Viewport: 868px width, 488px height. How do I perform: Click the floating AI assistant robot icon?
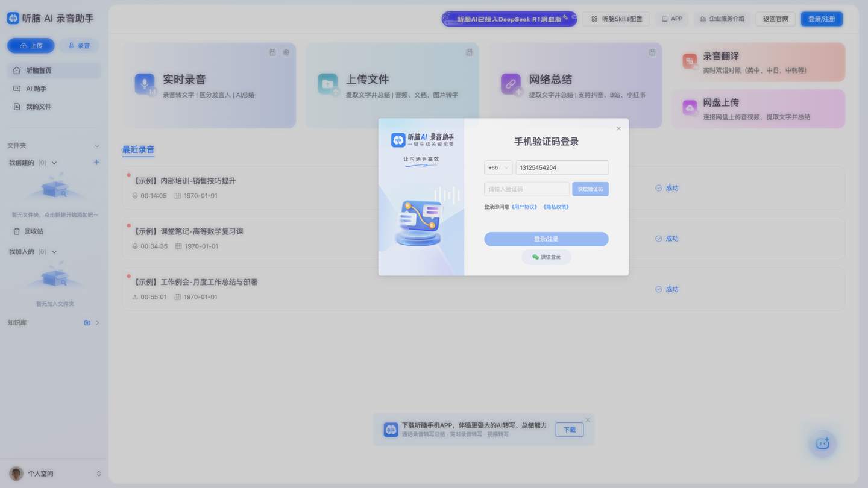tap(823, 444)
